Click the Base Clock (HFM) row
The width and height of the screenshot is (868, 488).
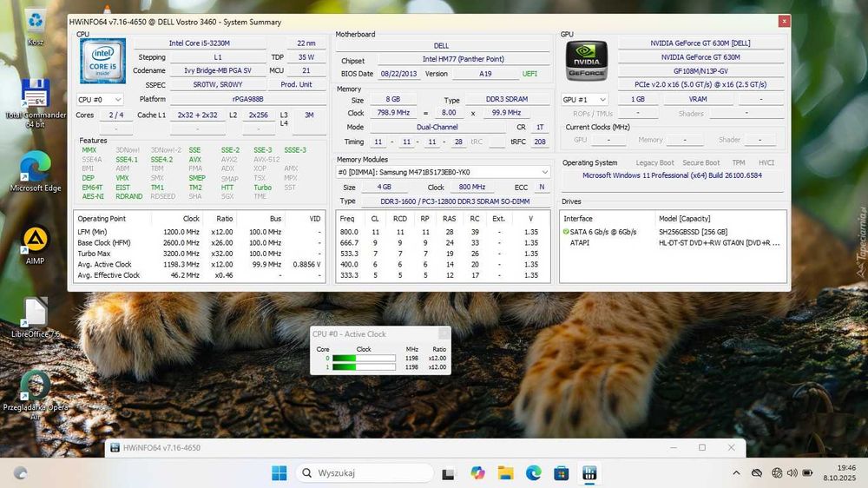200,242
